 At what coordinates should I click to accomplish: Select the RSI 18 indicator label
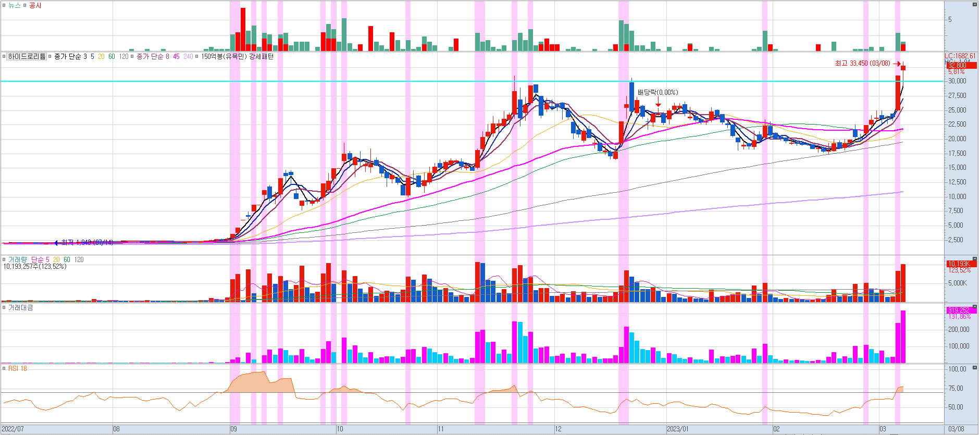click(18, 368)
